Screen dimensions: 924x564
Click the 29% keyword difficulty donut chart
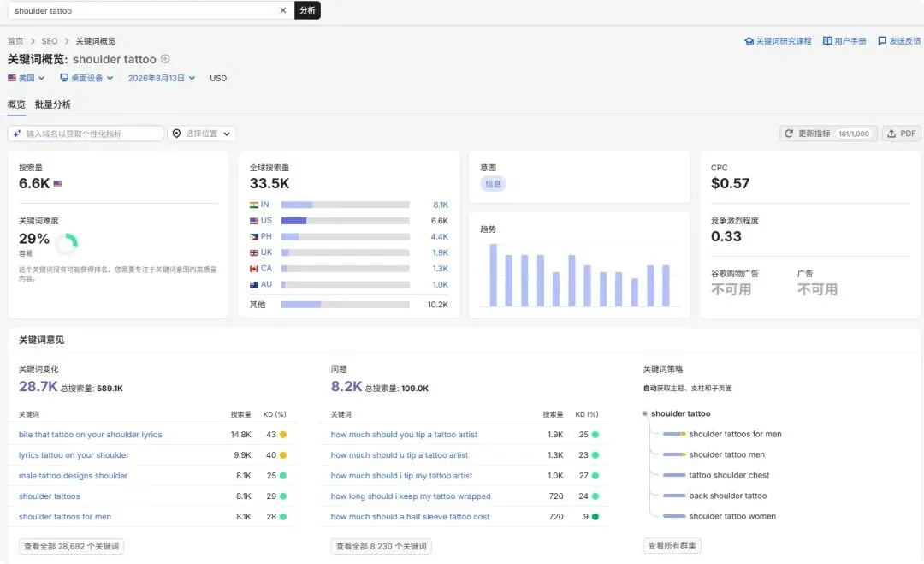point(67,243)
